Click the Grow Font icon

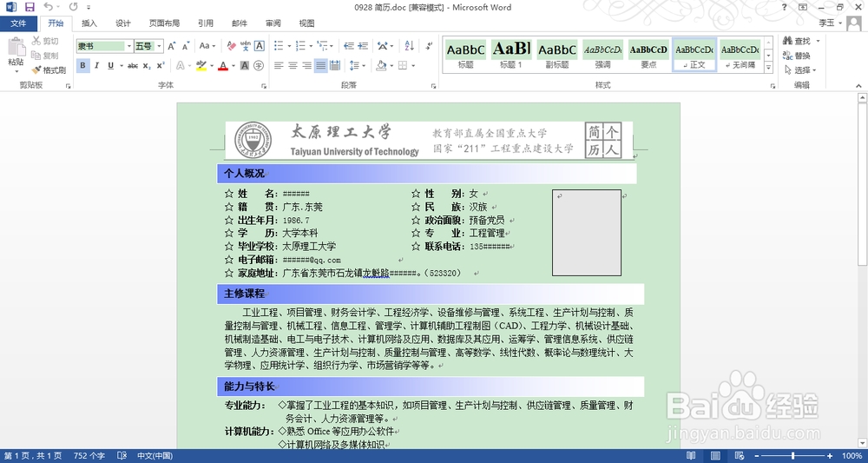coord(172,46)
